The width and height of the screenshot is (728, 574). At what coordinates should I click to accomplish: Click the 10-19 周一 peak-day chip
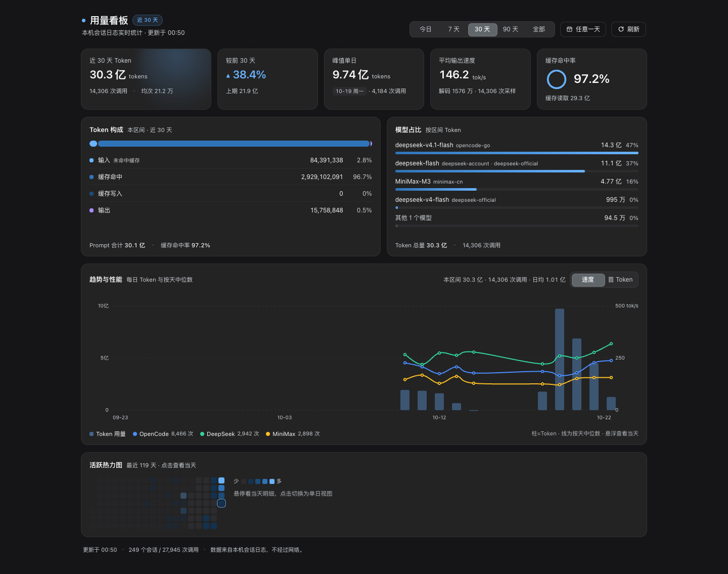pos(349,91)
